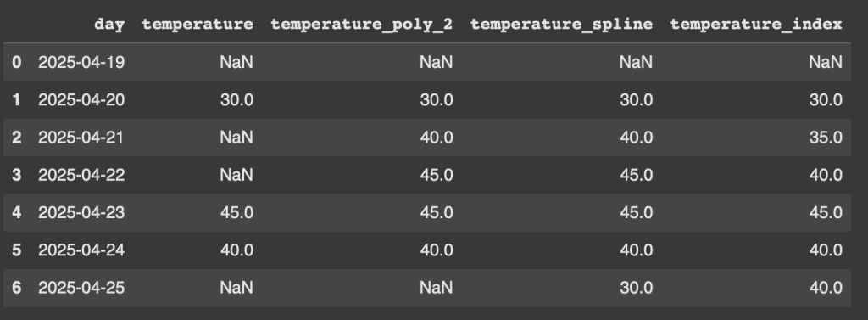Select the 'temperature_poly_2' column header
868x320 pixels.
(361, 25)
